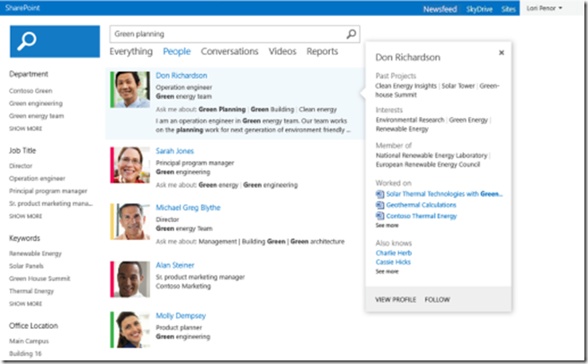
Task: Expand SHOW MORE under Department
Action: click(x=25, y=129)
